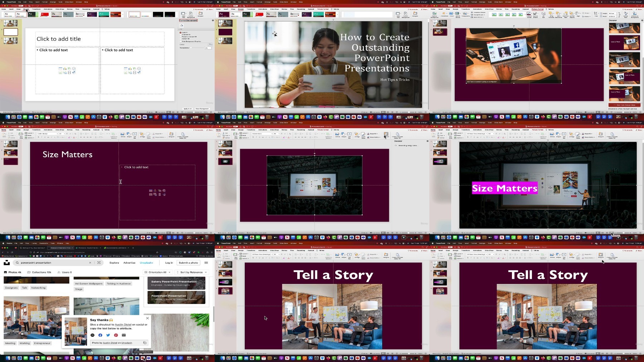644x362 pixels.
Task: Click the Apply to All button
Action: tap(187, 108)
